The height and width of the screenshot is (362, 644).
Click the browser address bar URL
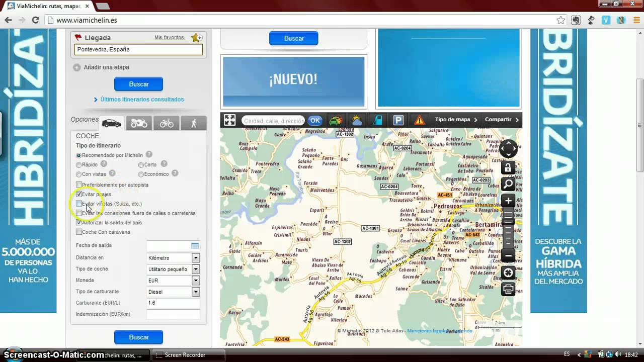coord(87,20)
